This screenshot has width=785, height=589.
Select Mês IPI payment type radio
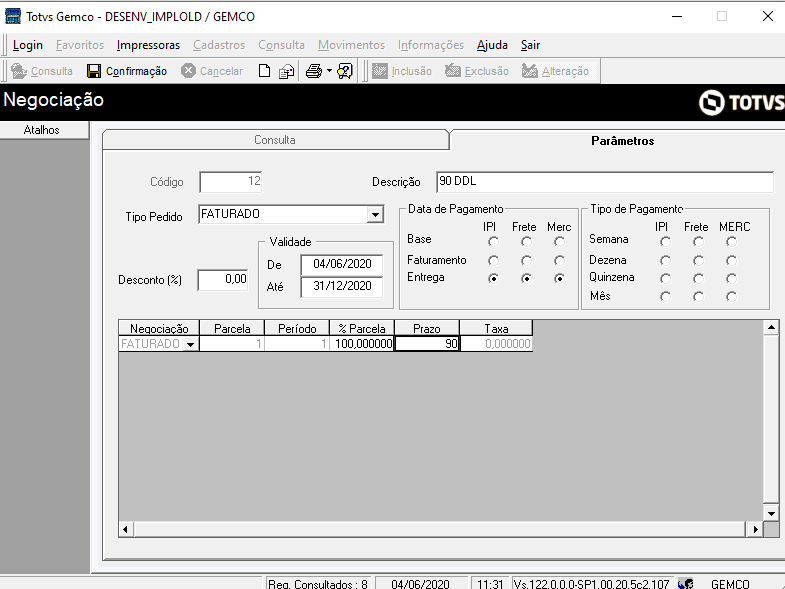(x=665, y=297)
